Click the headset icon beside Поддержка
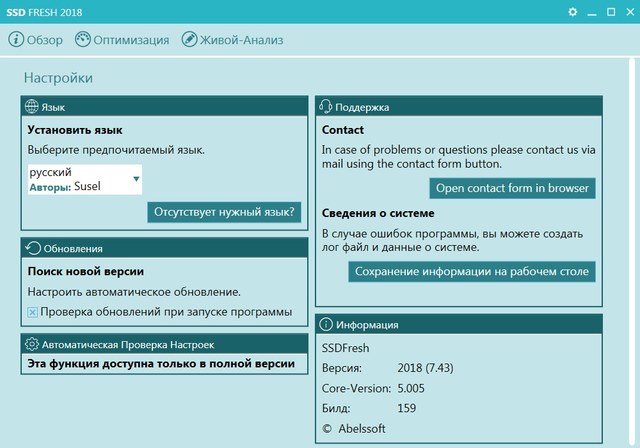Viewport: 640px width, 448px height. (x=325, y=107)
